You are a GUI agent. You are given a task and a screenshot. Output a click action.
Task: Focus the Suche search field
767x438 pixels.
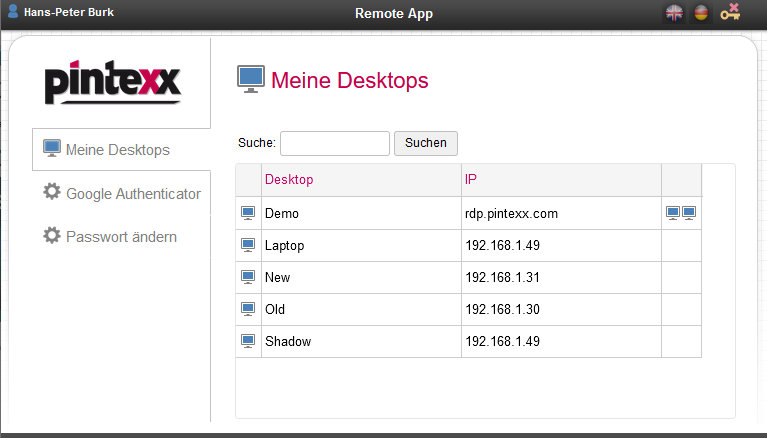click(x=334, y=143)
